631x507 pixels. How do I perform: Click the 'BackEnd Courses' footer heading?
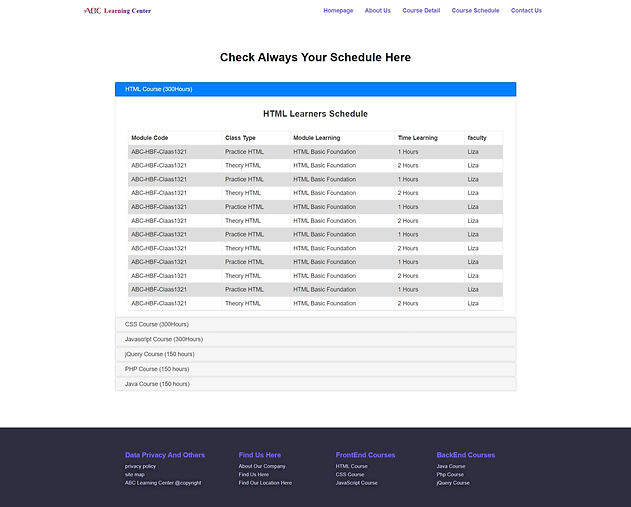(466, 455)
